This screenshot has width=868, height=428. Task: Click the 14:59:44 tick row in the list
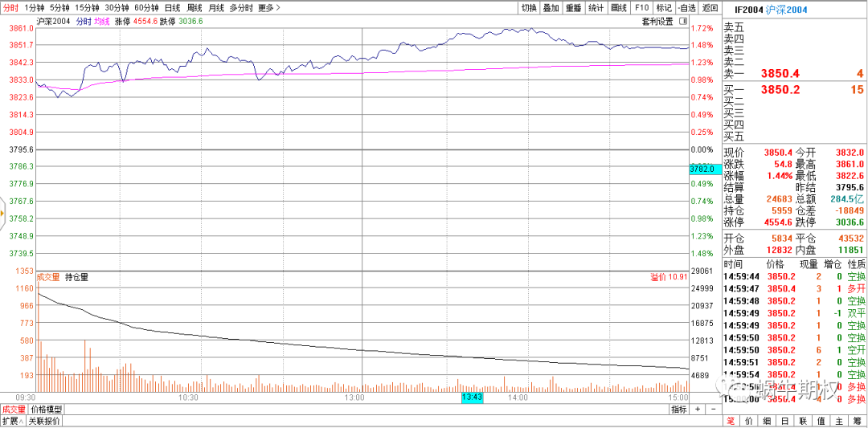pyautogui.click(x=794, y=277)
